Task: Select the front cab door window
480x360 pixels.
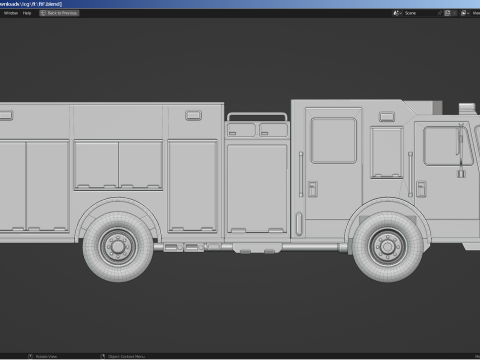Action: [448, 146]
